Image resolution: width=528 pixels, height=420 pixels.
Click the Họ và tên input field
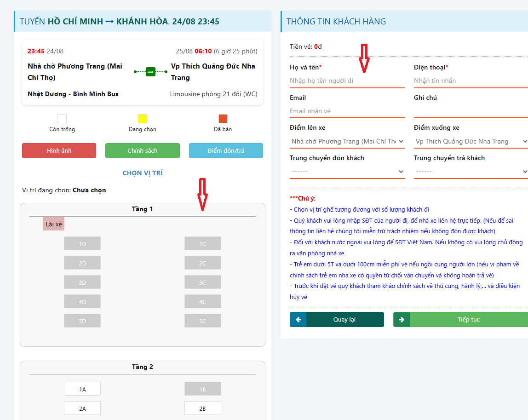[x=347, y=81]
